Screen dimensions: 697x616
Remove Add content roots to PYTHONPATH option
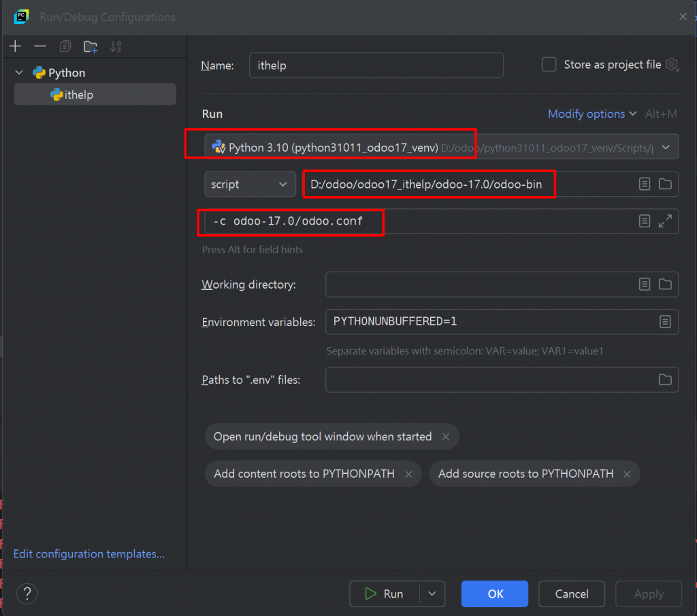pyautogui.click(x=408, y=474)
